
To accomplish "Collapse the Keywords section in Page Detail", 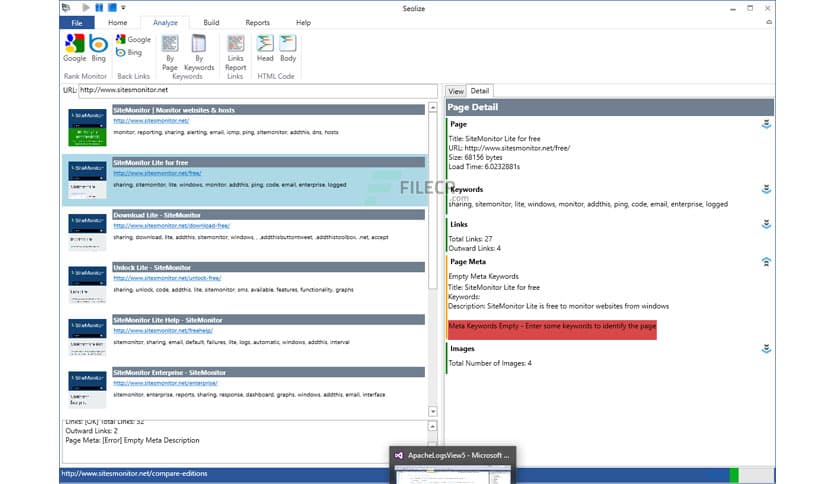I will [766, 189].
